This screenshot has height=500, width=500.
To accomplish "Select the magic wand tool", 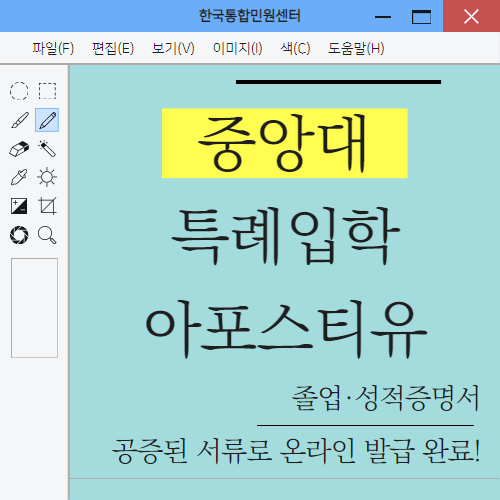I will click(x=47, y=149).
